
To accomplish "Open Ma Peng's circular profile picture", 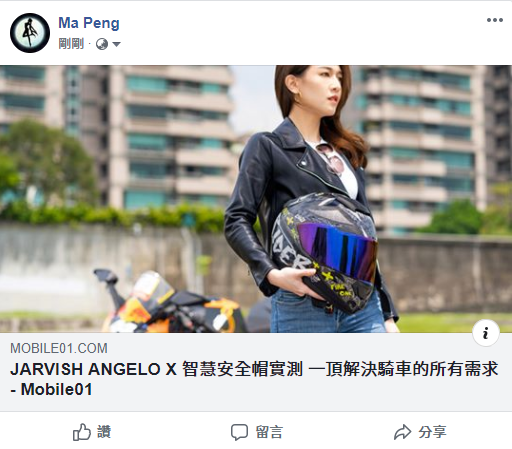I will [x=30, y=33].
